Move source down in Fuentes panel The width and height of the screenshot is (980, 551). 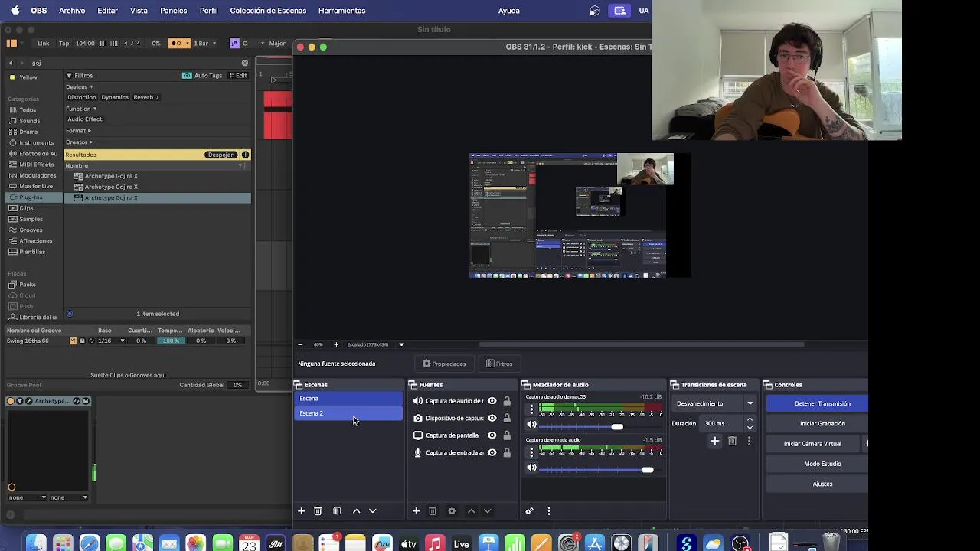(488, 510)
